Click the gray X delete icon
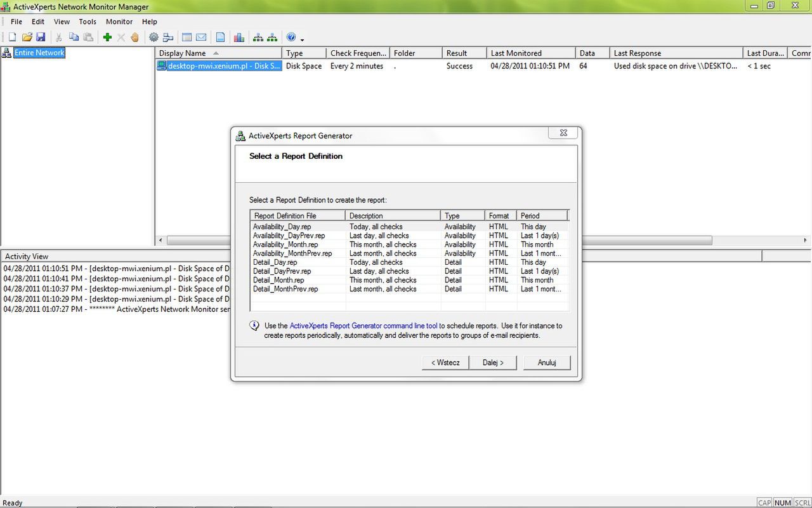The width and height of the screenshot is (812, 508). click(121, 37)
